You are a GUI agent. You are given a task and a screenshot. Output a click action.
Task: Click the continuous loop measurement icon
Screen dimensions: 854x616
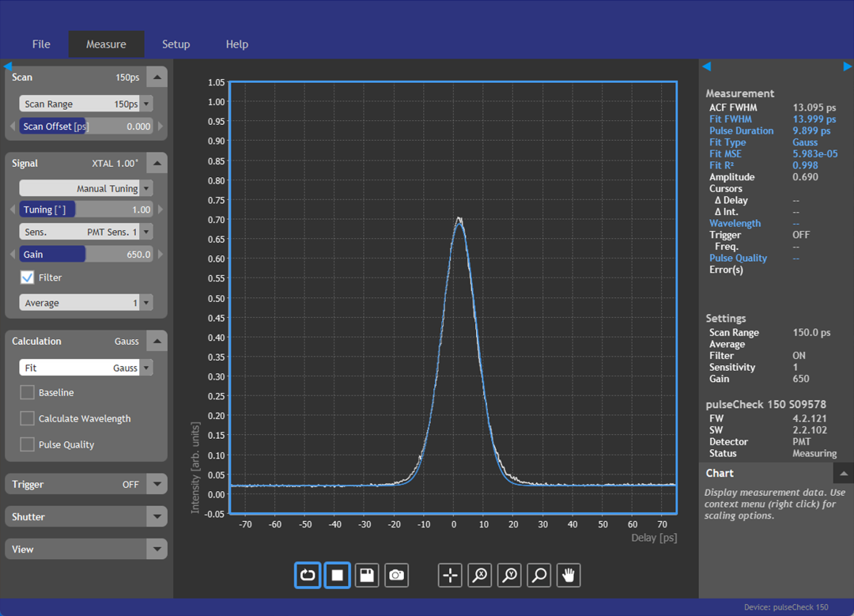pos(308,575)
